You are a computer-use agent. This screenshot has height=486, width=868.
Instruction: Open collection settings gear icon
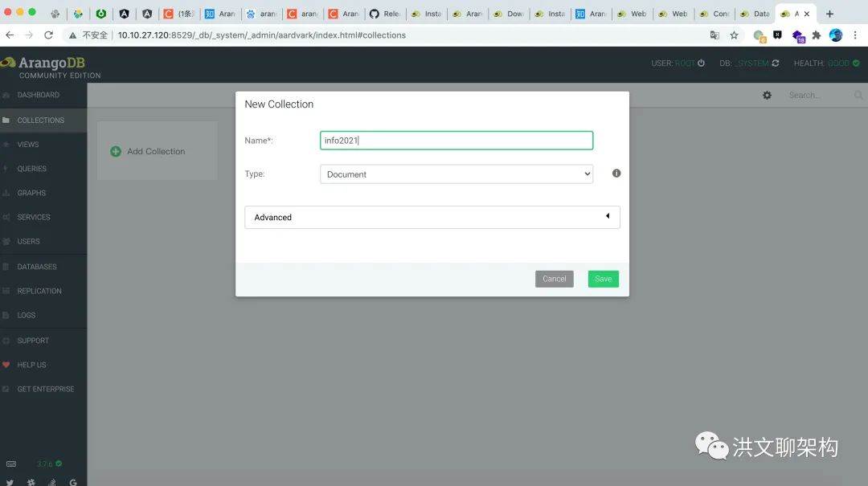[x=767, y=96]
